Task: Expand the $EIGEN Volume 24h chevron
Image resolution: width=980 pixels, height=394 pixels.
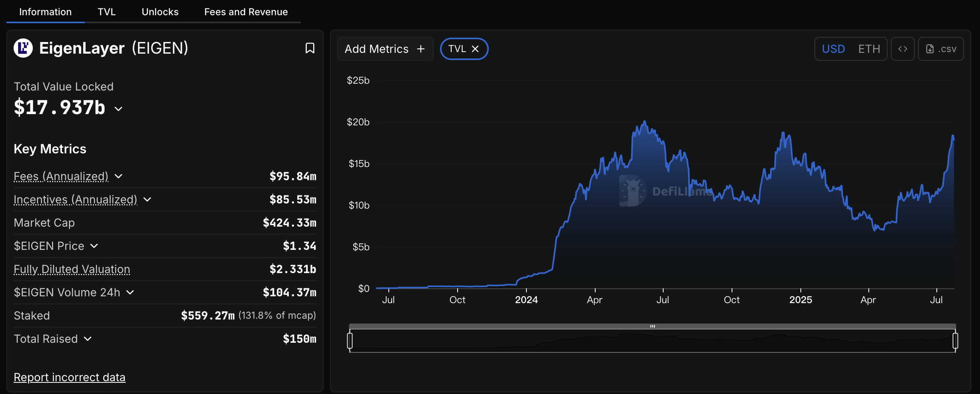Action: [x=130, y=292]
